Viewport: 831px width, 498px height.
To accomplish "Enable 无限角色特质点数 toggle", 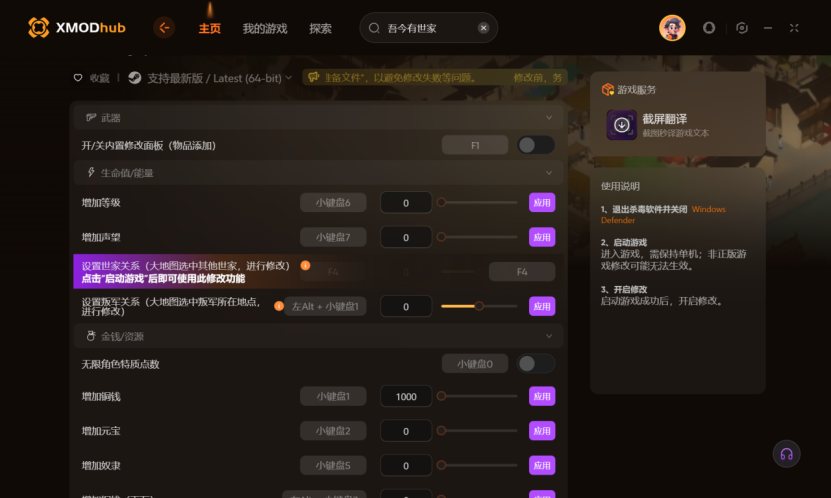I will tap(536, 364).
